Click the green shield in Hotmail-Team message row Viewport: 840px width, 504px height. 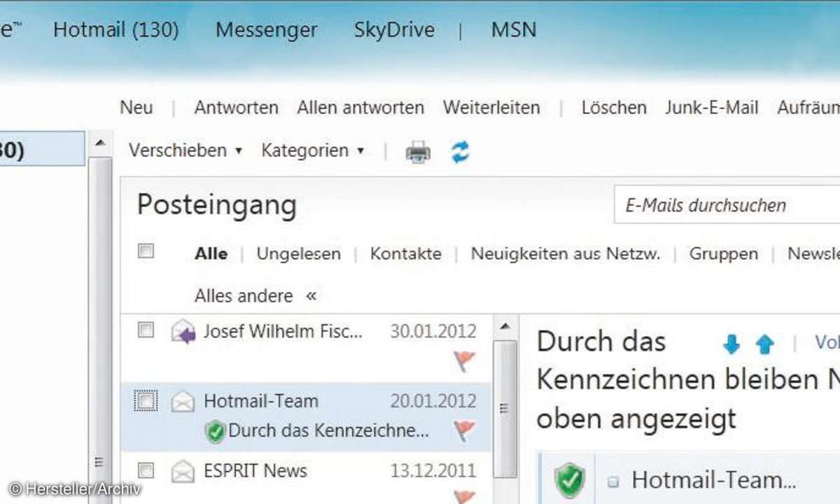[216, 432]
